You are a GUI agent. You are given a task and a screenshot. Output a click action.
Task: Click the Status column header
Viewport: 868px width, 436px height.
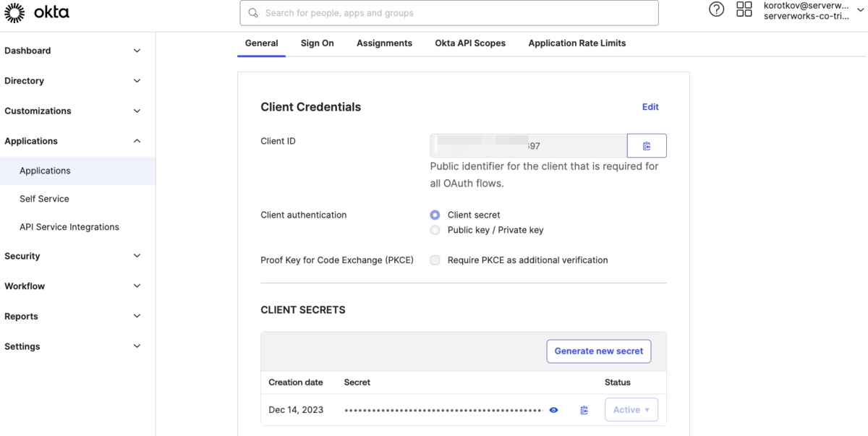618,382
